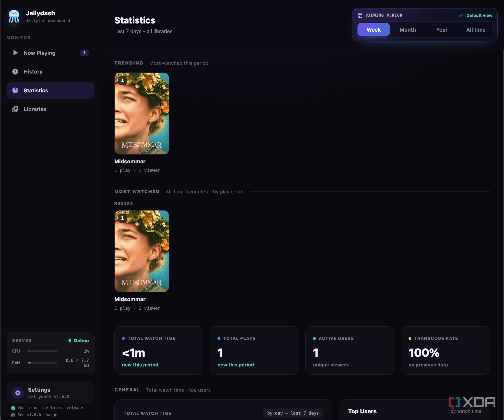The height and width of the screenshot is (420, 504).
Task: Click the Total Plays stat card
Action: pyautogui.click(x=254, y=351)
